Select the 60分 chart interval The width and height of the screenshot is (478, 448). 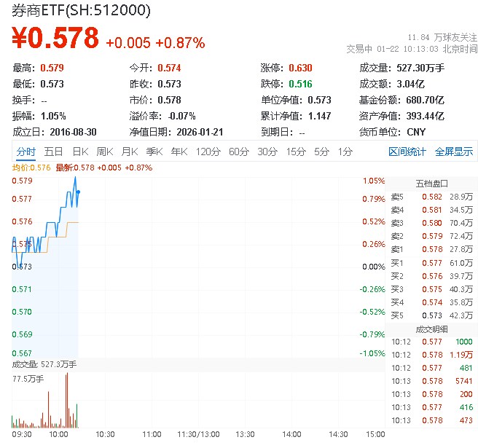(x=239, y=152)
